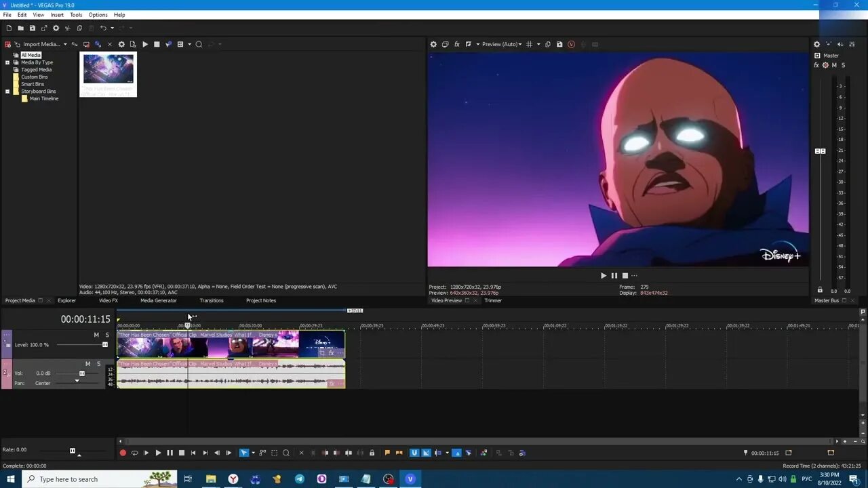Viewport: 868px width, 488px height.
Task: Select the Tagged Media bin
Action: (36, 70)
